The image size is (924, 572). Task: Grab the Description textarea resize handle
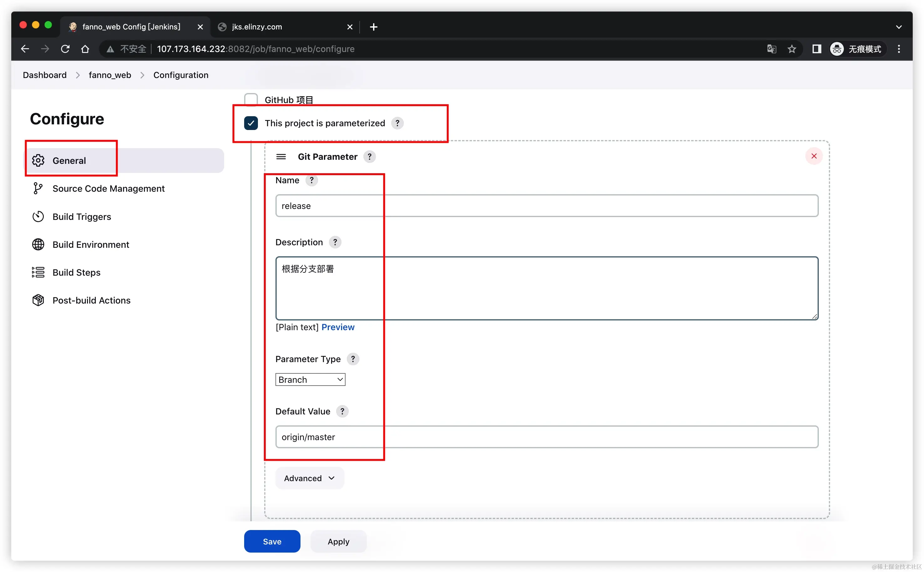(x=814, y=316)
